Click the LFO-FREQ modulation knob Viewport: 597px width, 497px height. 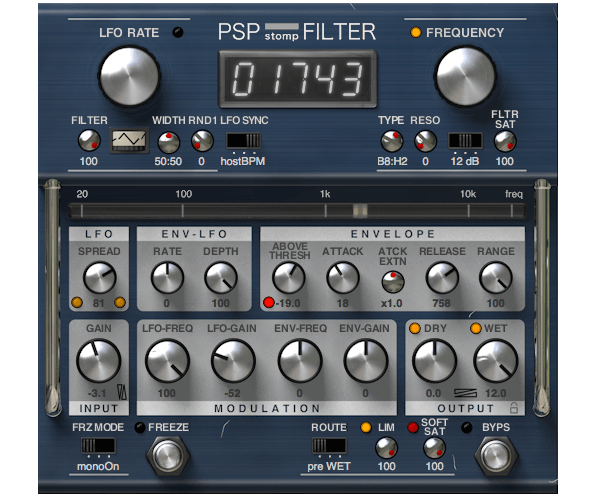pyautogui.click(x=167, y=361)
